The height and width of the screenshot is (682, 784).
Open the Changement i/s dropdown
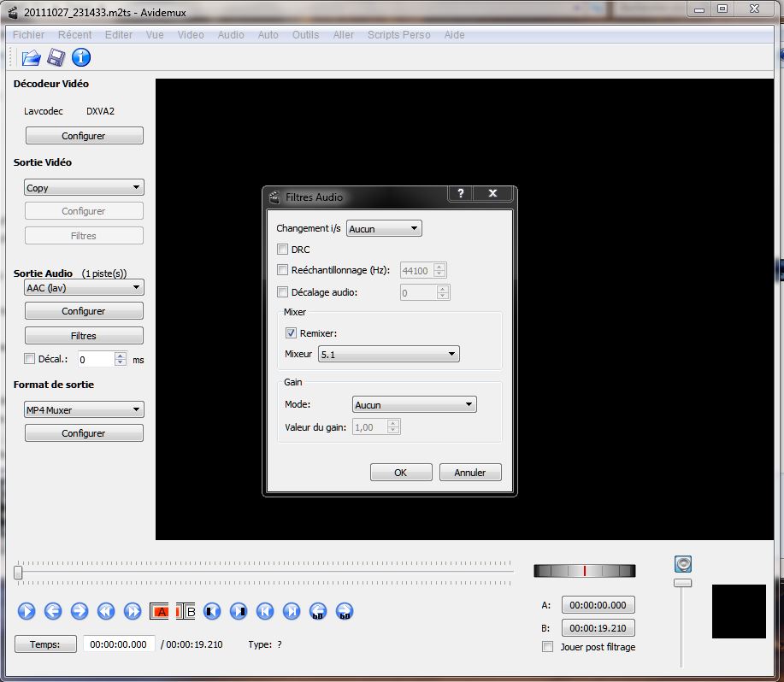click(384, 229)
